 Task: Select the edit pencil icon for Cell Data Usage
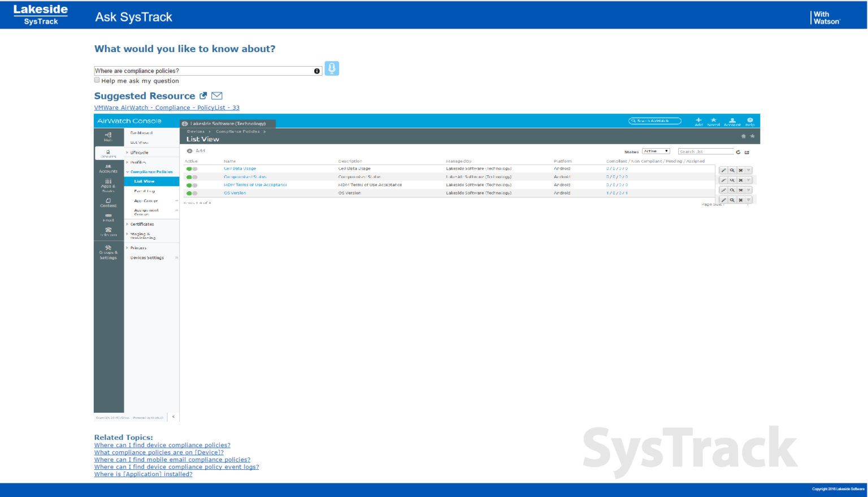tap(723, 170)
